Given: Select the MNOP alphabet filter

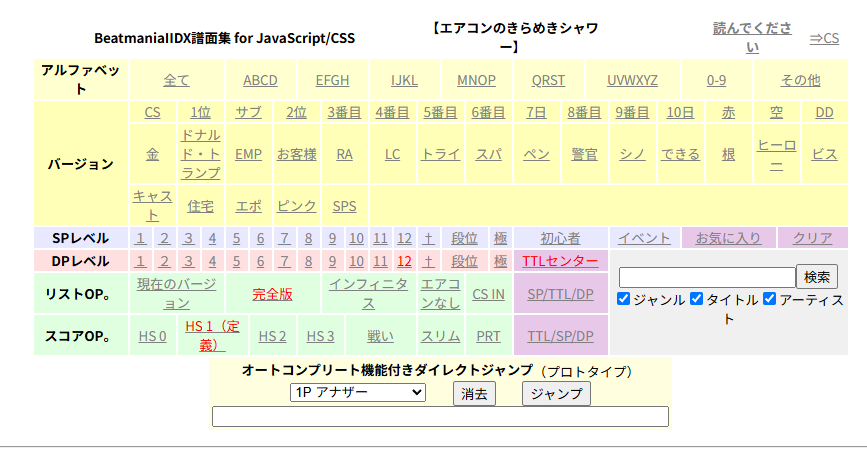Looking at the screenshot, I should tap(476, 81).
